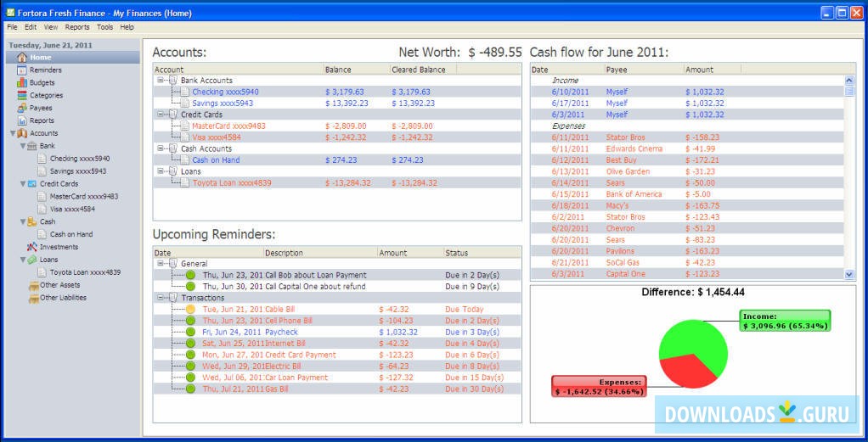Viewport: 868px width, 442px height.
Task: Click the Cash coins icon in sidebar
Action: [32, 221]
